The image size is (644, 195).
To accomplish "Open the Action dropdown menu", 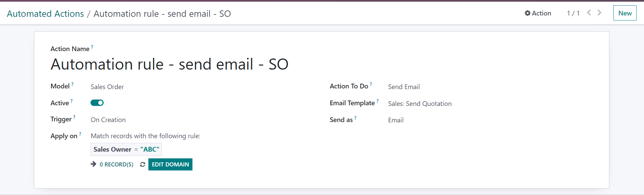I will (x=538, y=13).
